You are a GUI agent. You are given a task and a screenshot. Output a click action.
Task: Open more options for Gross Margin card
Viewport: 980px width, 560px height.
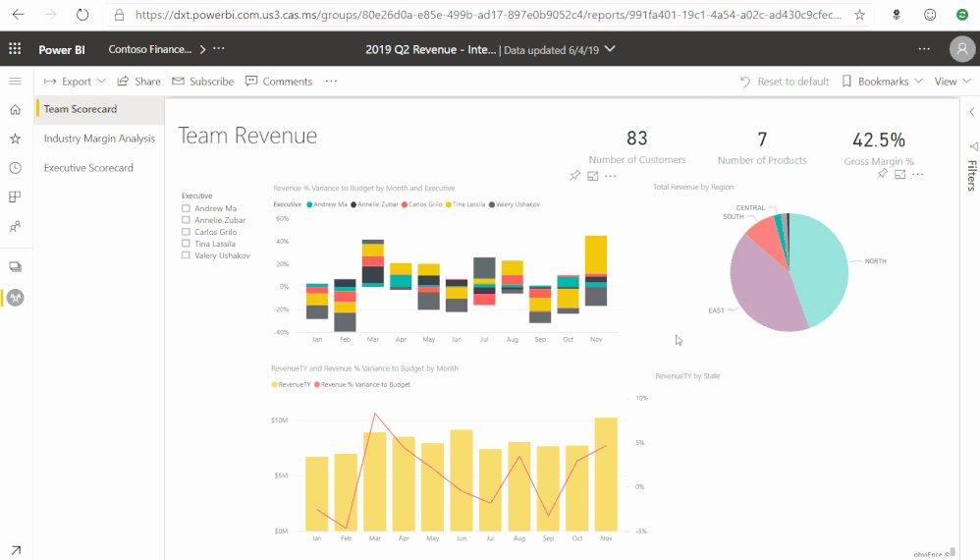point(917,174)
